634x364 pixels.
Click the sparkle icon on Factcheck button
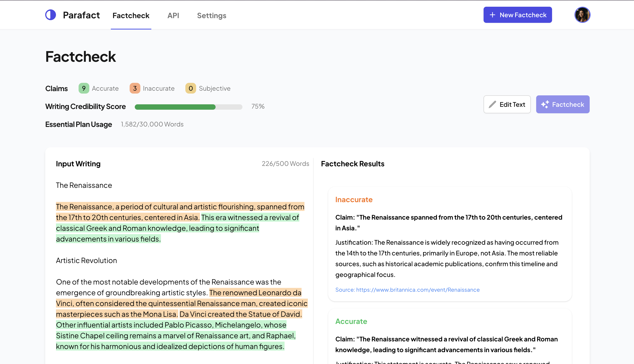tap(545, 105)
